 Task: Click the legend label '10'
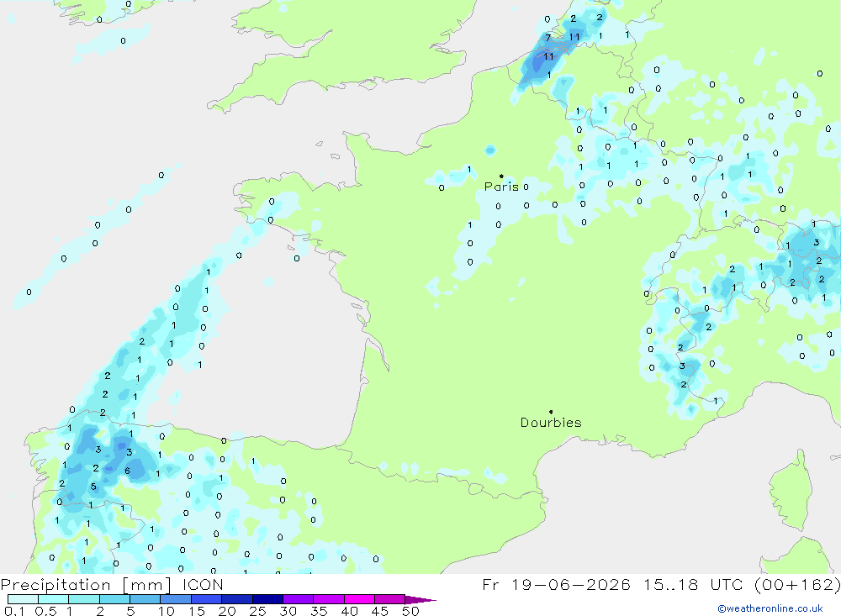(x=167, y=611)
